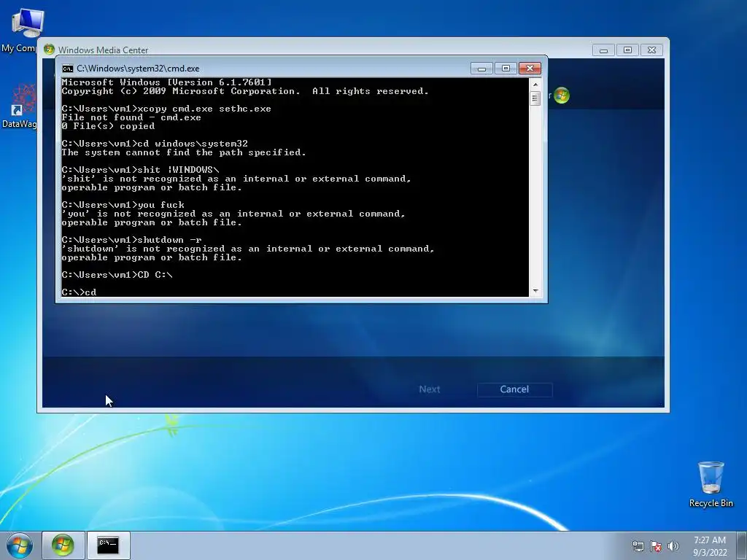
Task: Click the Windows Media Center title text
Action: (103, 50)
